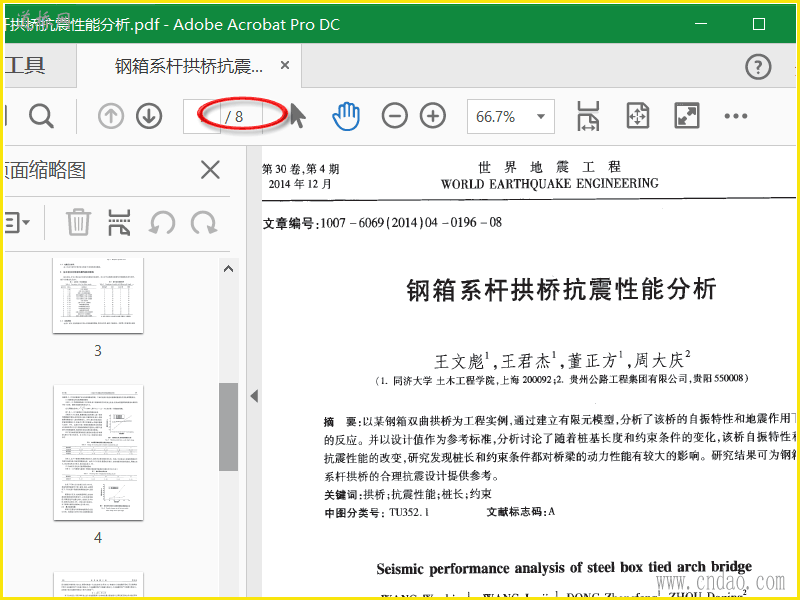The width and height of the screenshot is (800, 600).
Task: Click the English title Seismic performance analysis
Action: pyautogui.click(x=564, y=567)
